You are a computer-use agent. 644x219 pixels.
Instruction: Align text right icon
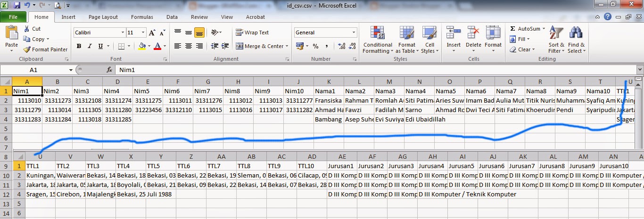[x=199, y=46]
